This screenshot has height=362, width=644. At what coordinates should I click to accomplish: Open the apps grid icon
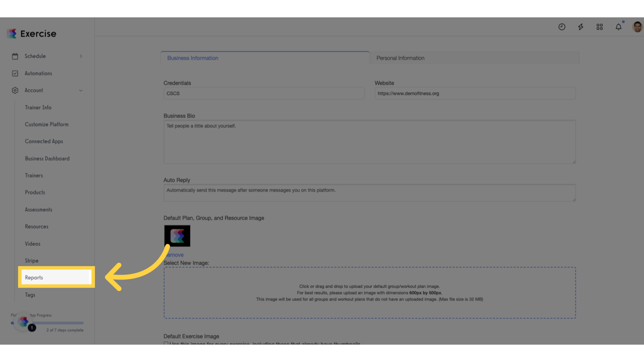click(x=599, y=27)
